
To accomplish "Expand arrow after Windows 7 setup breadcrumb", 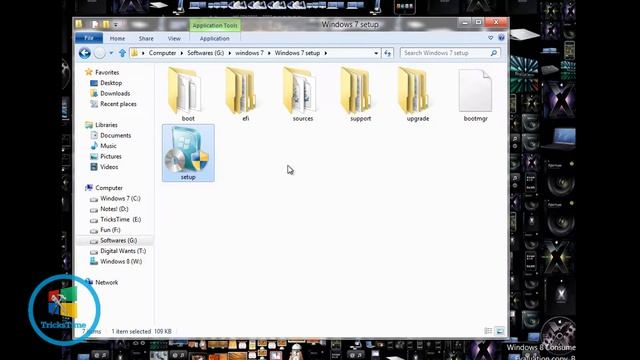I will (325, 53).
